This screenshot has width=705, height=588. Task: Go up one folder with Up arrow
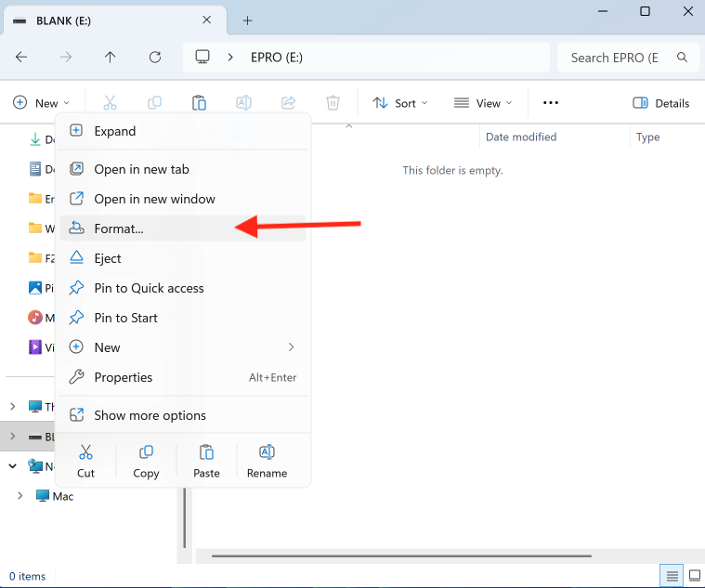pos(111,58)
